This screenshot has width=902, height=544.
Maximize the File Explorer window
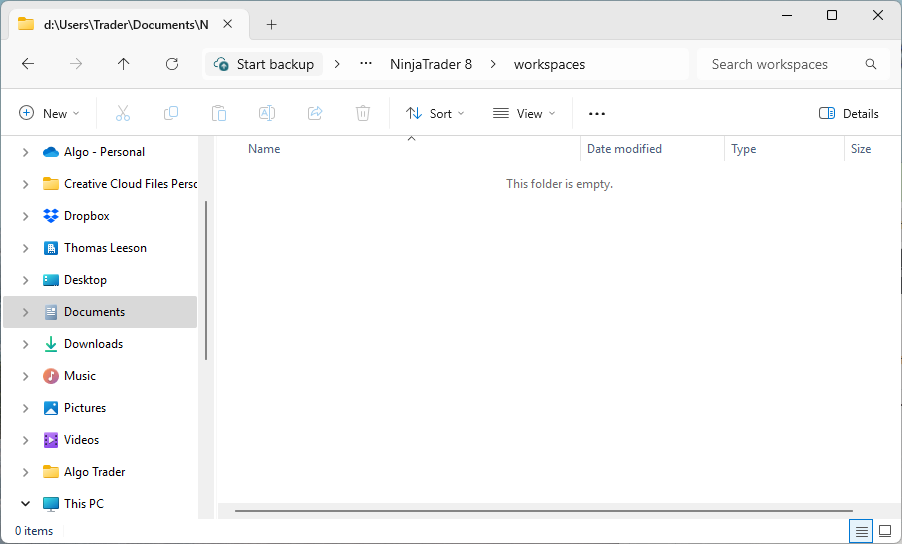(832, 15)
